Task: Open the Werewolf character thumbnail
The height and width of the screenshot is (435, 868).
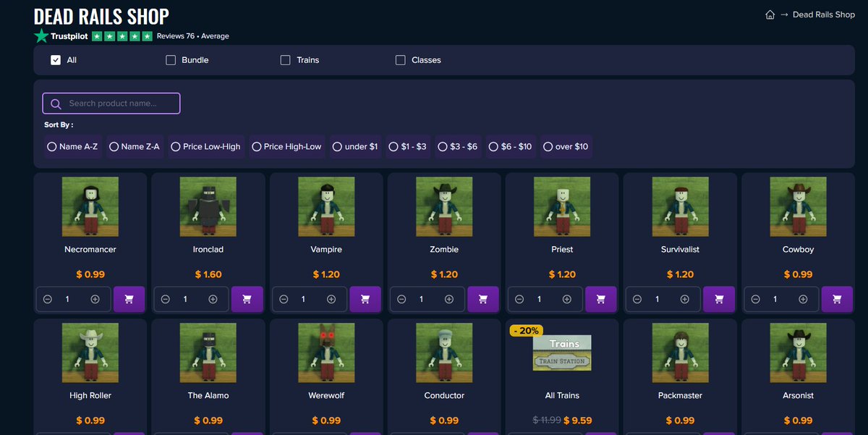Action: [326, 352]
